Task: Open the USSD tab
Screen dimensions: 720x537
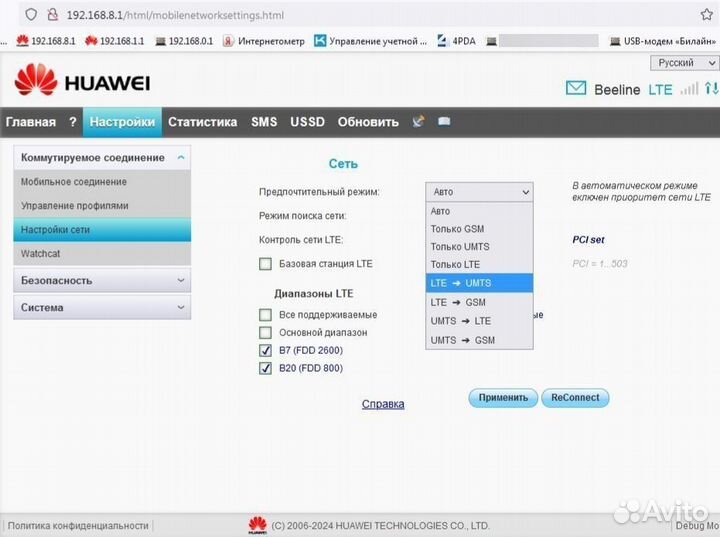Action: click(x=307, y=122)
